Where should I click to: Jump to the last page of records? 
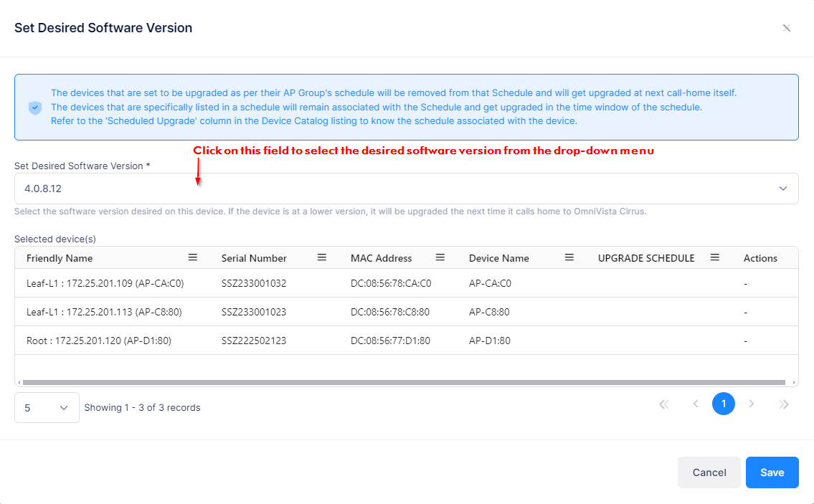tap(784, 404)
